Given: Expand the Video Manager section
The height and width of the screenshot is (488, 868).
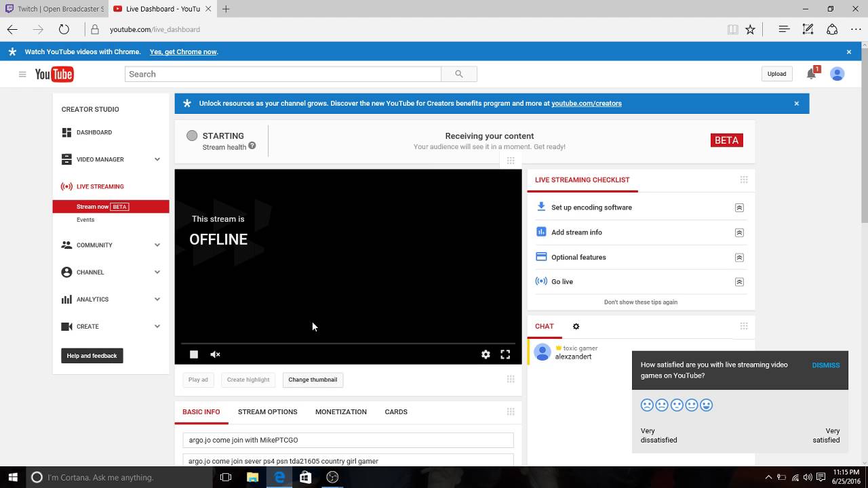Looking at the screenshot, I should click(157, 160).
